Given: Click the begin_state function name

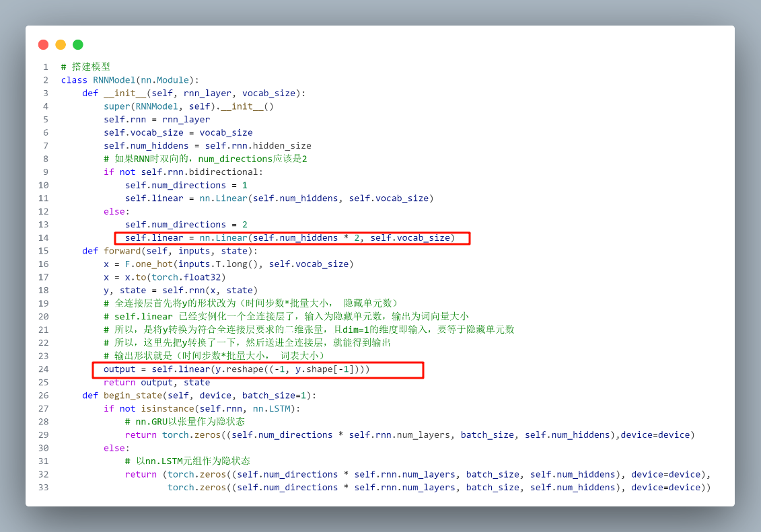Looking at the screenshot, I should [x=133, y=395].
